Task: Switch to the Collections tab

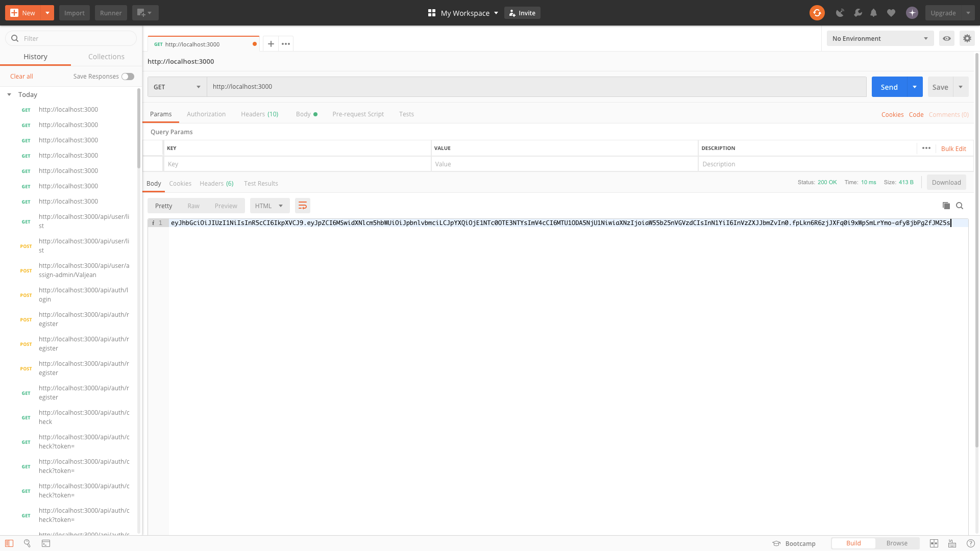Action: pos(106,57)
